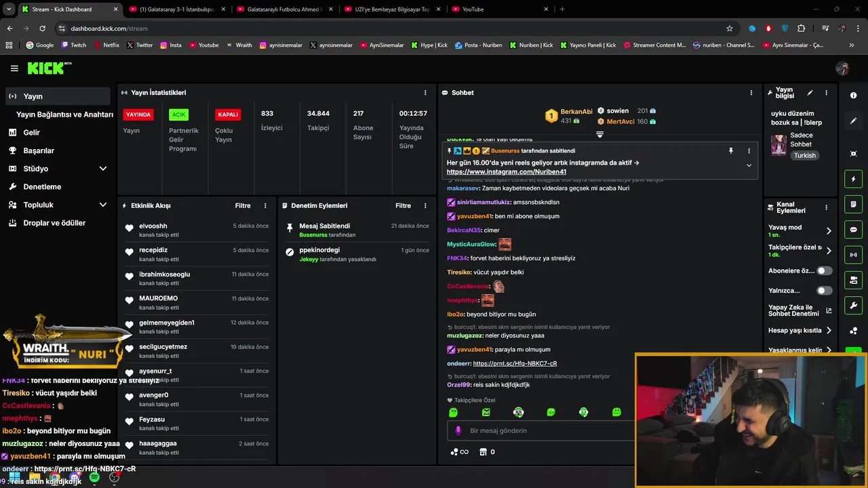Click the shop icon below chat input

[x=483, y=451]
